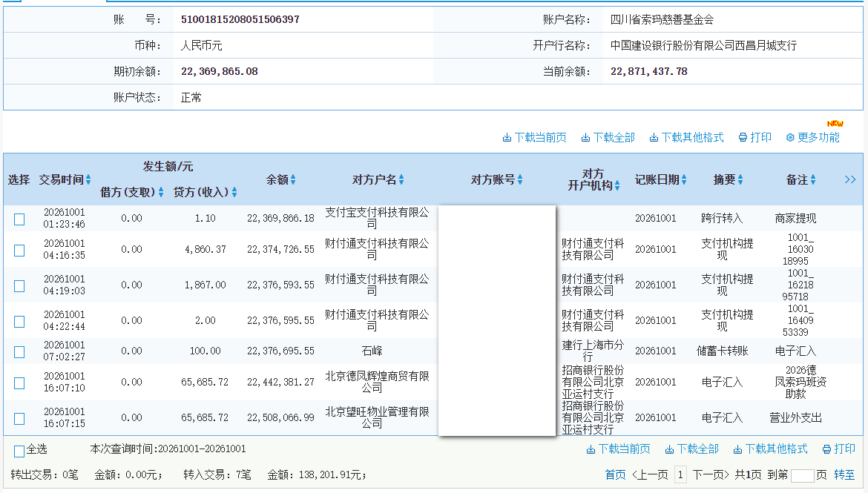
Task: Click counterparty name 石峰
Action: tap(372, 351)
